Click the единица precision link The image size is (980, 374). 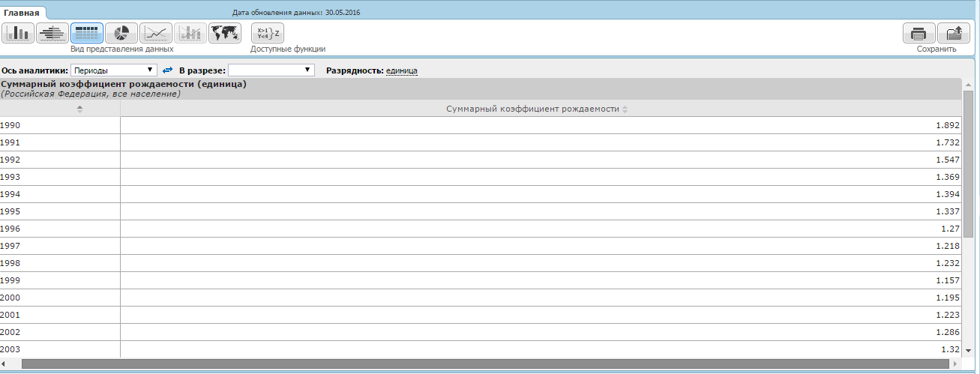(x=401, y=70)
